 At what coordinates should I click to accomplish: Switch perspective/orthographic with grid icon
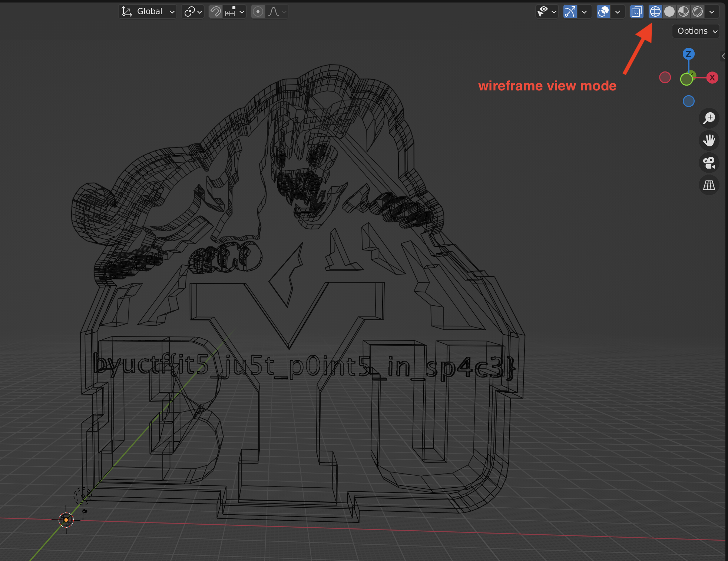point(709,185)
